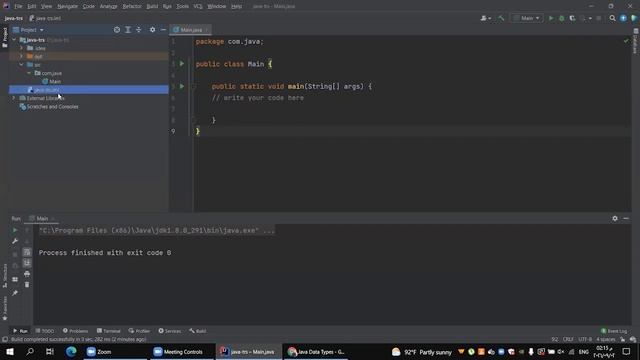Click the layout icon in Run panel sidebar
Viewport: 640px width, 360px height.
[15, 279]
